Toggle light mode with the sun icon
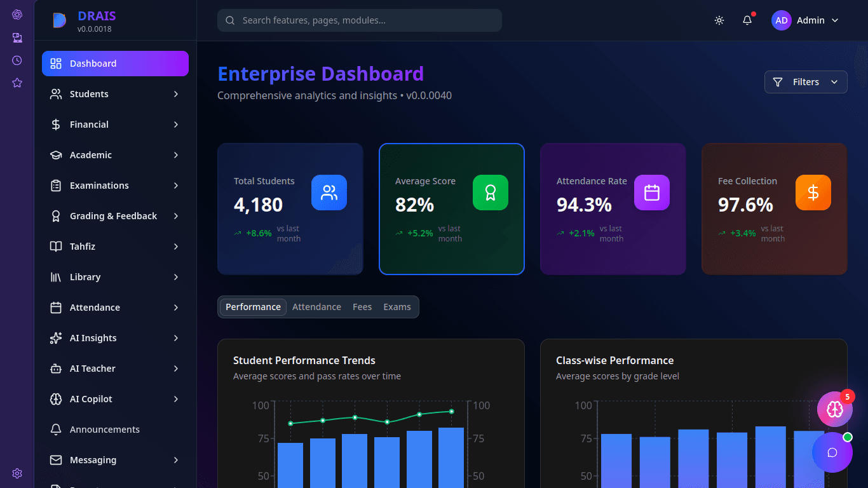Image resolution: width=868 pixels, height=488 pixels. tap(719, 20)
